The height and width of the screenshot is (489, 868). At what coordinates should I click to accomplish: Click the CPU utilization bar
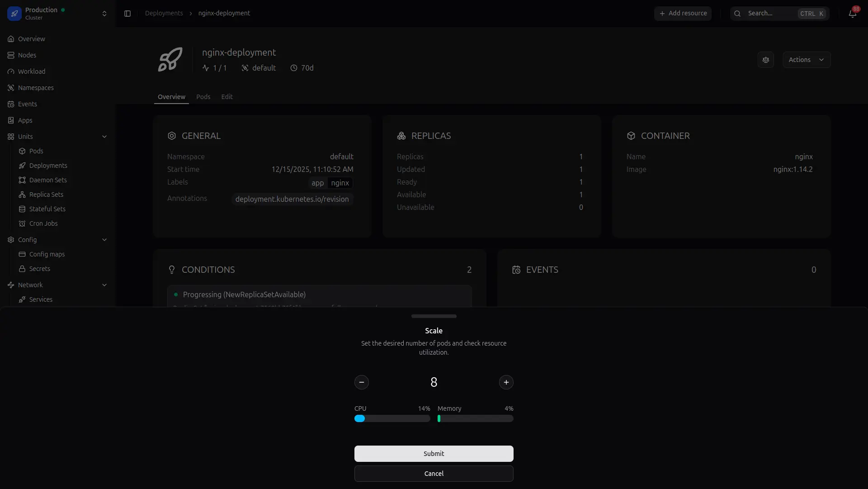click(x=392, y=419)
